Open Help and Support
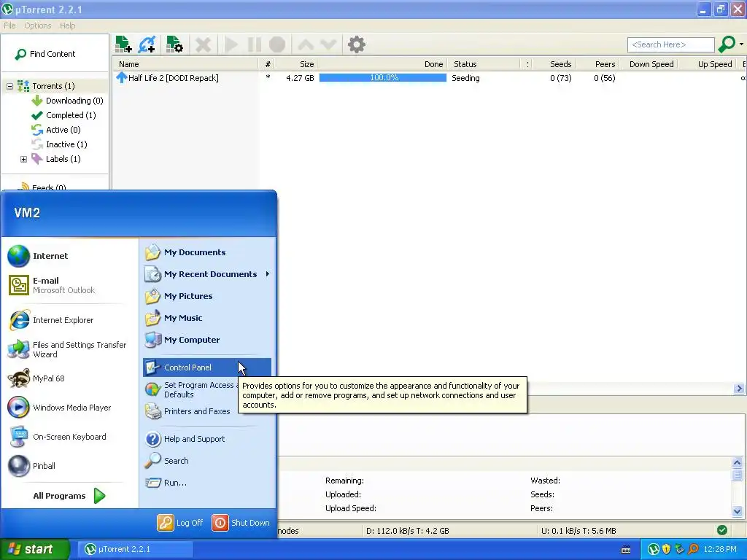 (x=207, y=439)
